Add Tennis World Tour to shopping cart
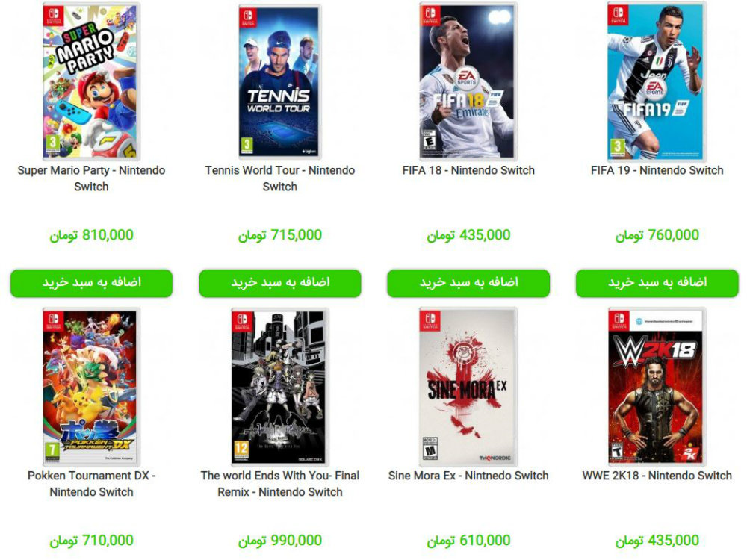747x560 pixels. click(280, 283)
